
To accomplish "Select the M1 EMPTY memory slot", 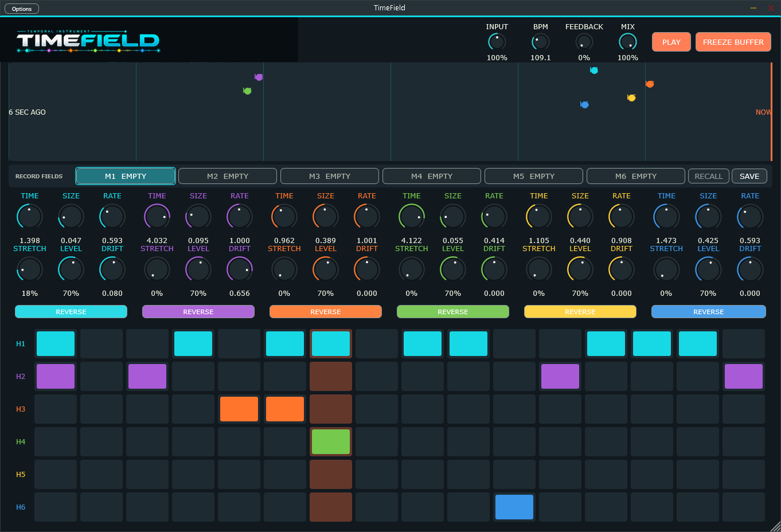I will pyautogui.click(x=126, y=176).
